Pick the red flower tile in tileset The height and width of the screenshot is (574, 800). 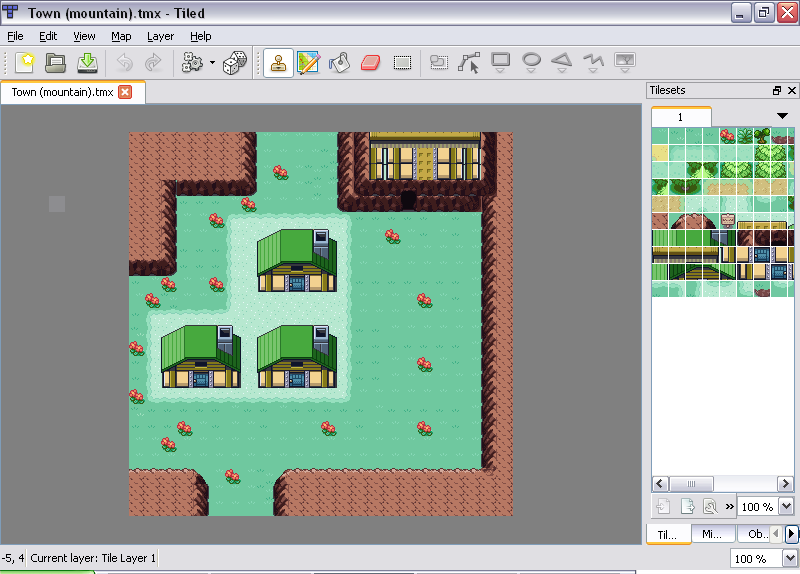point(728,136)
